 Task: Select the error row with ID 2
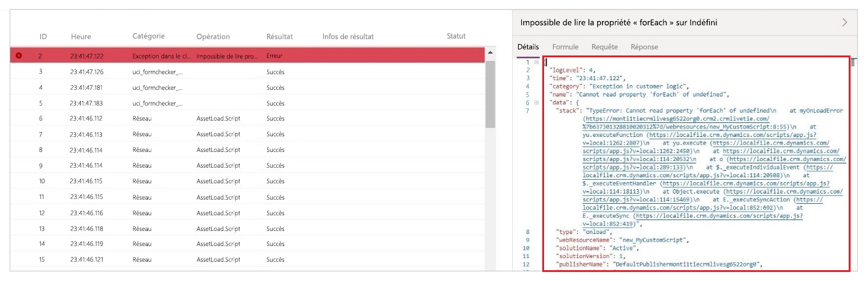(x=241, y=55)
